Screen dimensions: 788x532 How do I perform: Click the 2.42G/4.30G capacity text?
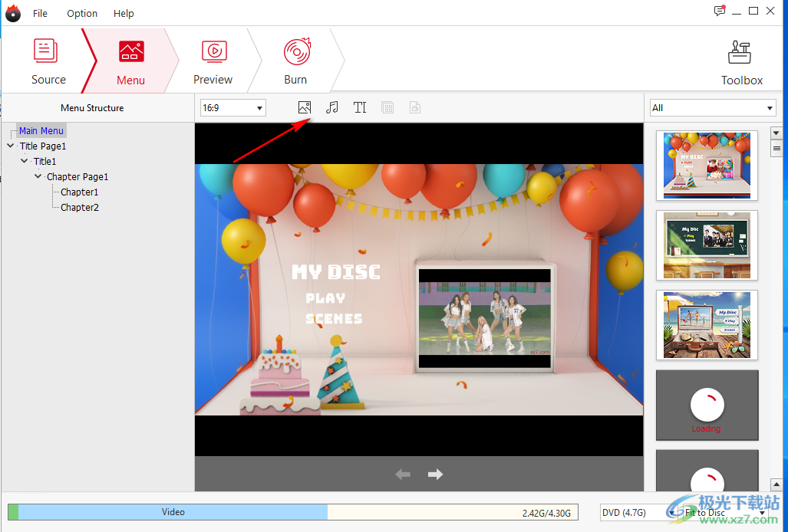point(546,513)
